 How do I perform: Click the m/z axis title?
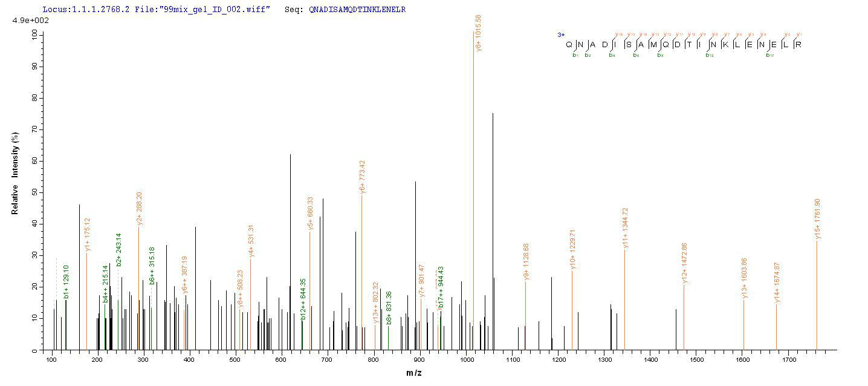(x=413, y=373)
